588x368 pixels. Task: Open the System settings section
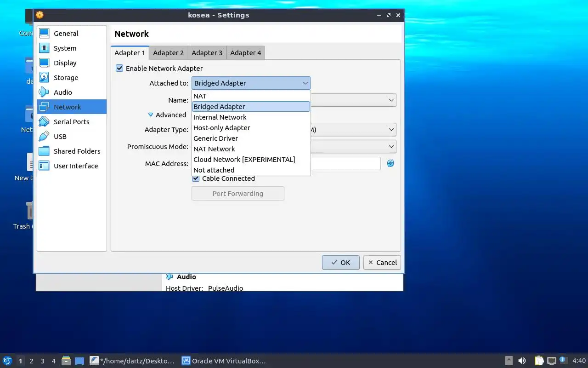click(x=72, y=48)
